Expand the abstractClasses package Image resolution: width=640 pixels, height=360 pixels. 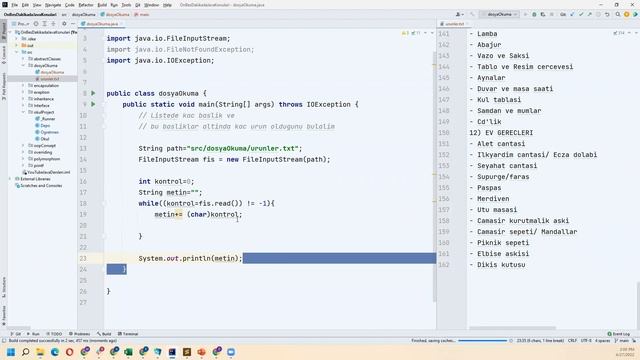pyautogui.click(x=23, y=59)
